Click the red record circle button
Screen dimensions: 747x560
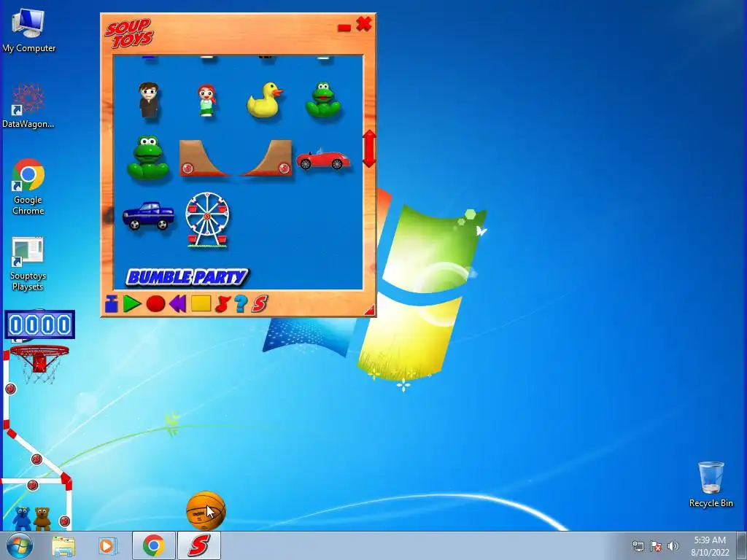point(155,304)
